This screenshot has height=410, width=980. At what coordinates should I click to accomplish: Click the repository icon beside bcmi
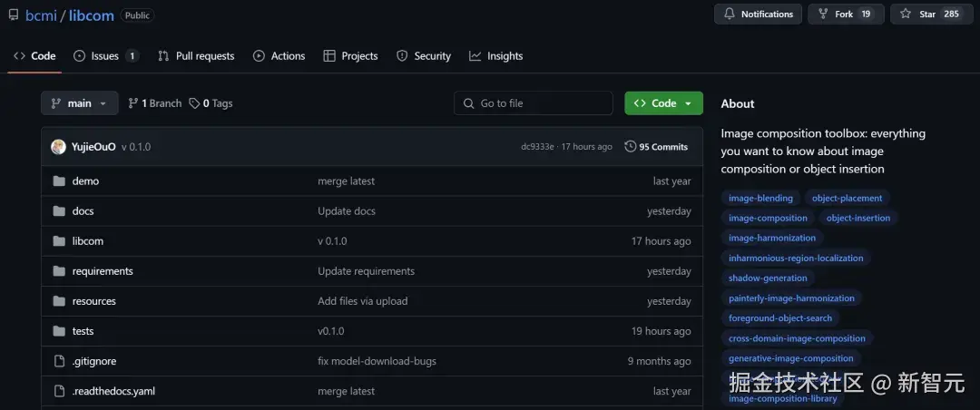[13, 15]
